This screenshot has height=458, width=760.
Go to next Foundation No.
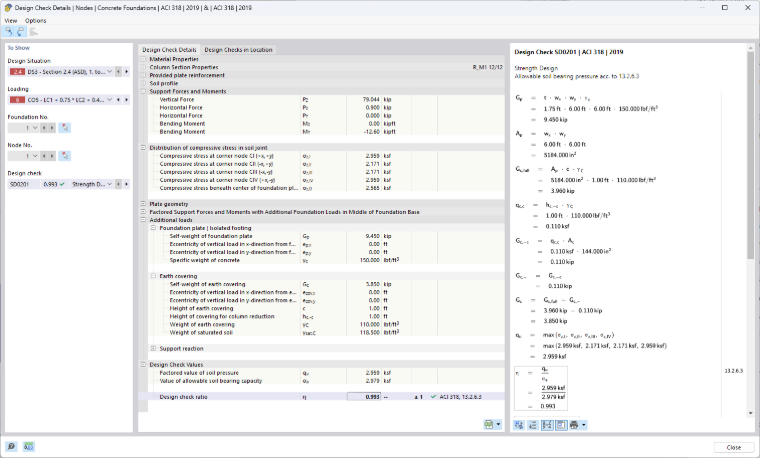pyautogui.click(x=52, y=128)
